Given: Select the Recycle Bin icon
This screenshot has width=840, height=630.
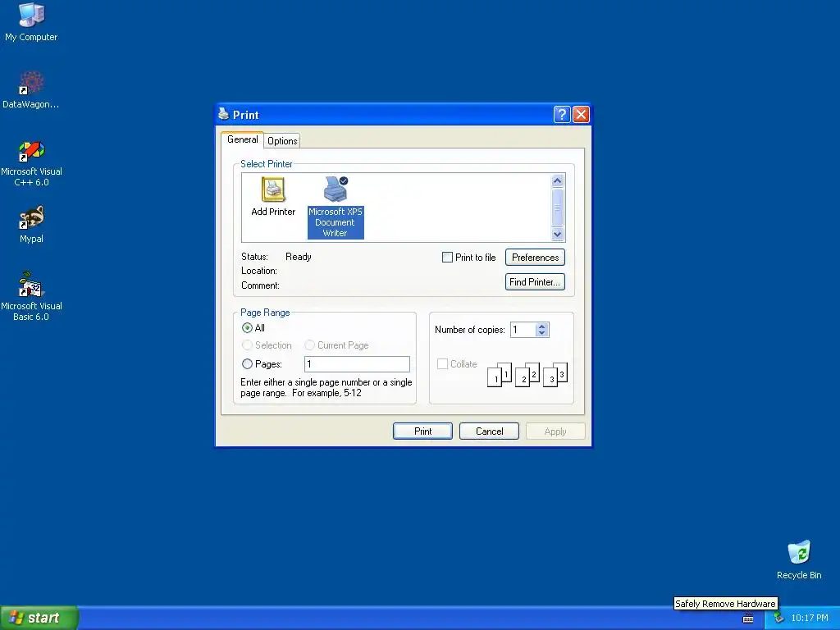Looking at the screenshot, I should pyautogui.click(x=799, y=559).
